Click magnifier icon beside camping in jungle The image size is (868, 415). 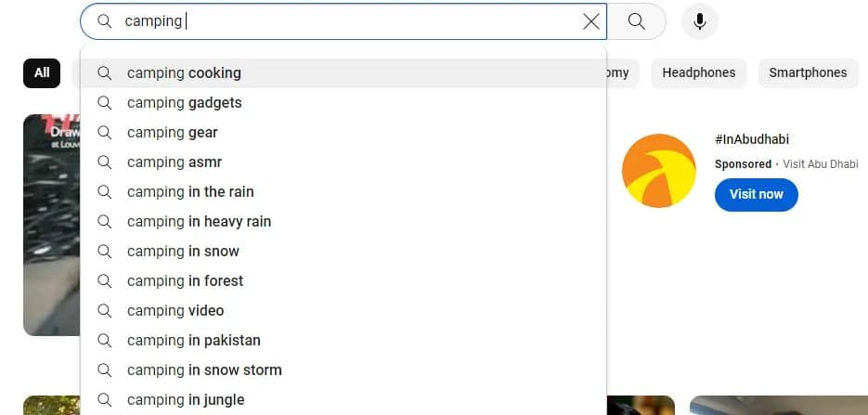click(105, 399)
